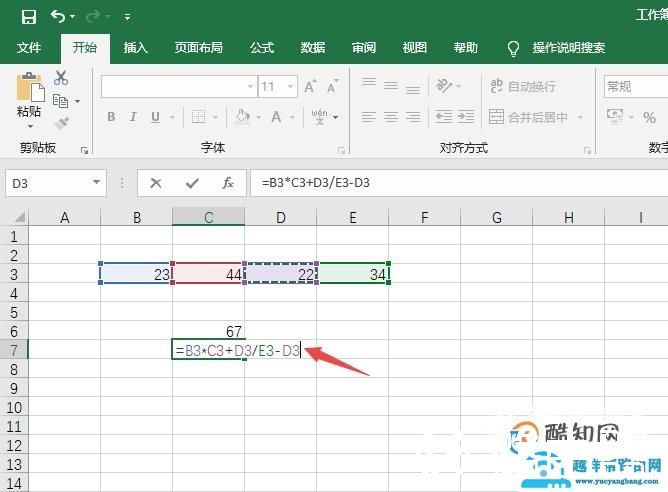The width and height of the screenshot is (668, 492).
Task: Click the formula bar with =B3*C3+D3/E3-D3
Action: point(459,183)
